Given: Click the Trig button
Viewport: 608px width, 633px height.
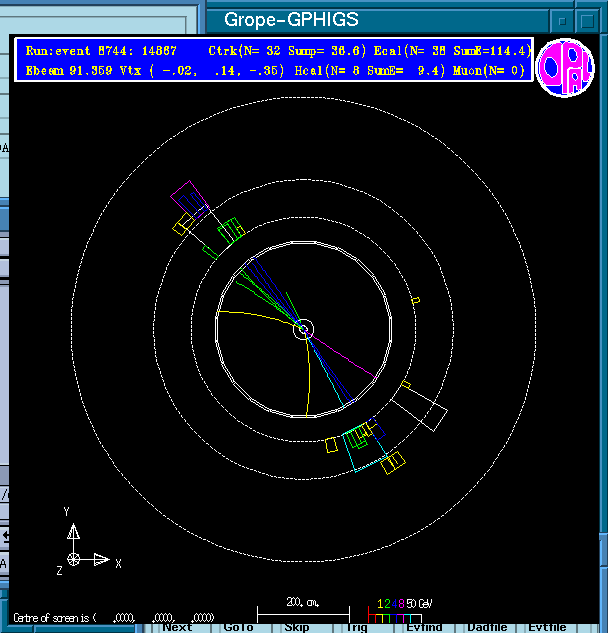Looking at the screenshot, I should pyautogui.click(x=356, y=627).
